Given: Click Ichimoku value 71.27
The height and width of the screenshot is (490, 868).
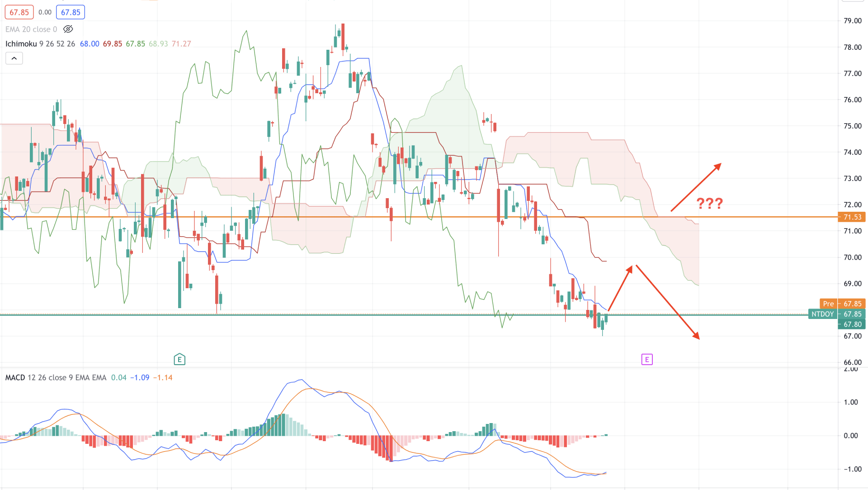Looking at the screenshot, I should 181,44.
